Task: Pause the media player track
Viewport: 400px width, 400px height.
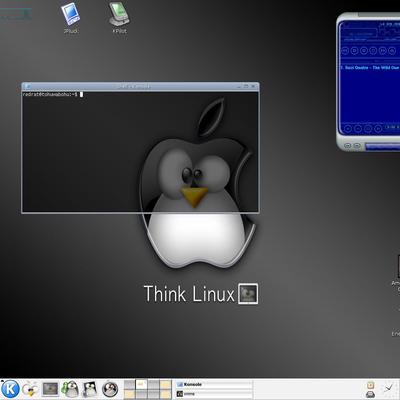Action: point(364,51)
